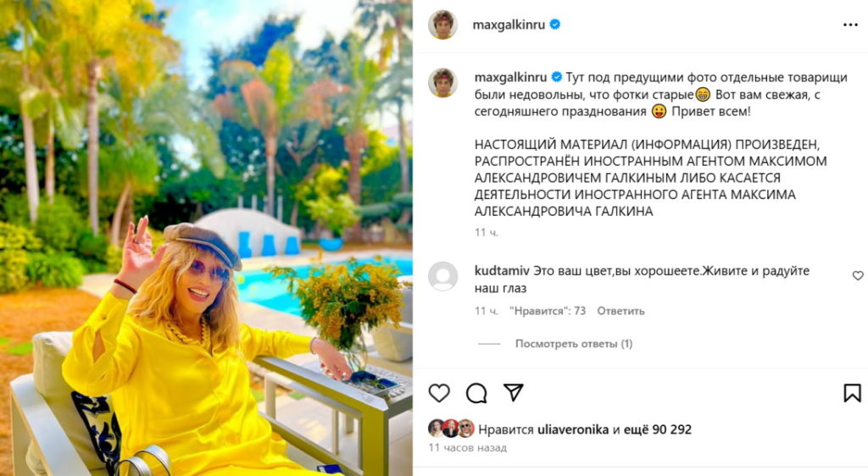This screenshot has height=476, width=868.
Task: Open three-dot more options menu
Action: coord(850,25)
